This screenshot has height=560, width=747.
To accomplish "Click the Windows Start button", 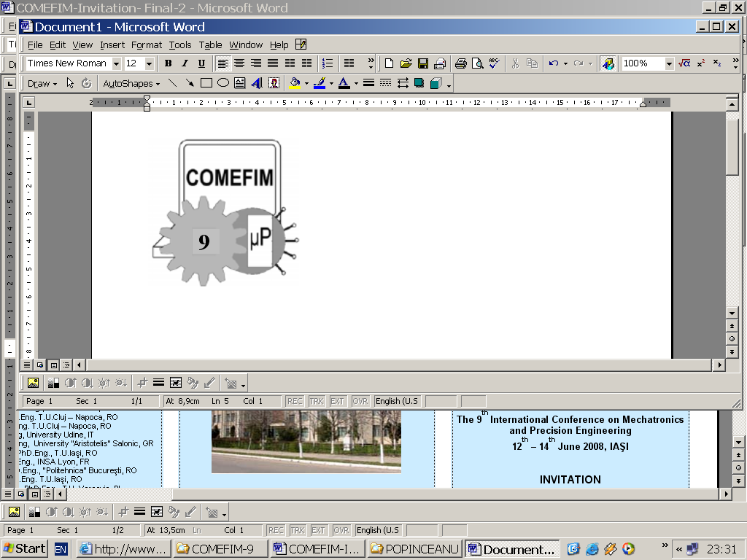I will [24, 548].
